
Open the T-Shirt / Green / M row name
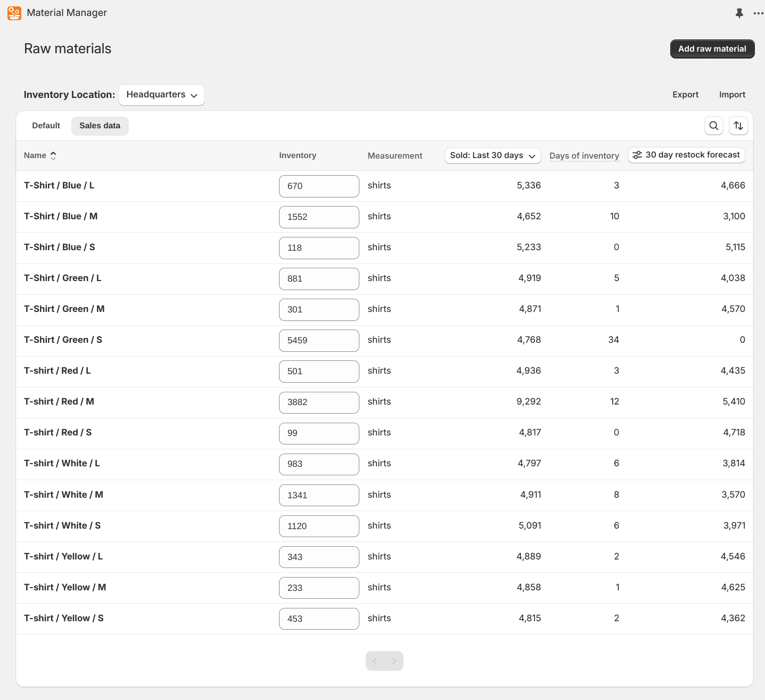click(64, 309)
